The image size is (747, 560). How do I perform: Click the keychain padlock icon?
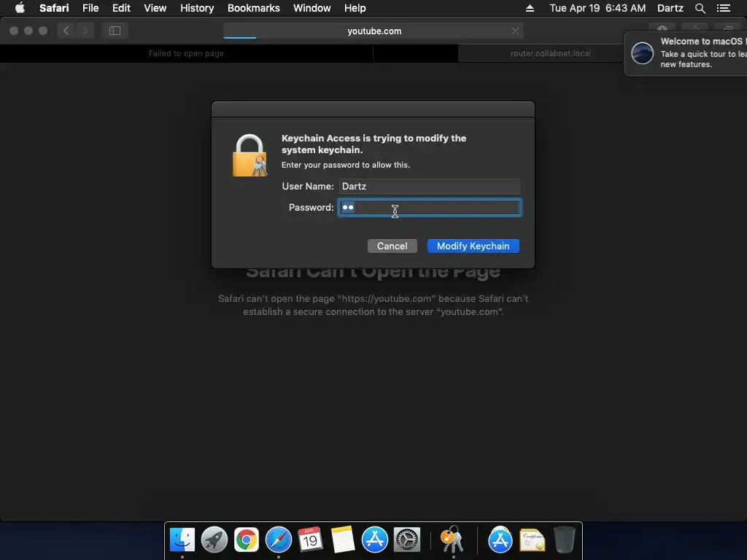[249, 155]
